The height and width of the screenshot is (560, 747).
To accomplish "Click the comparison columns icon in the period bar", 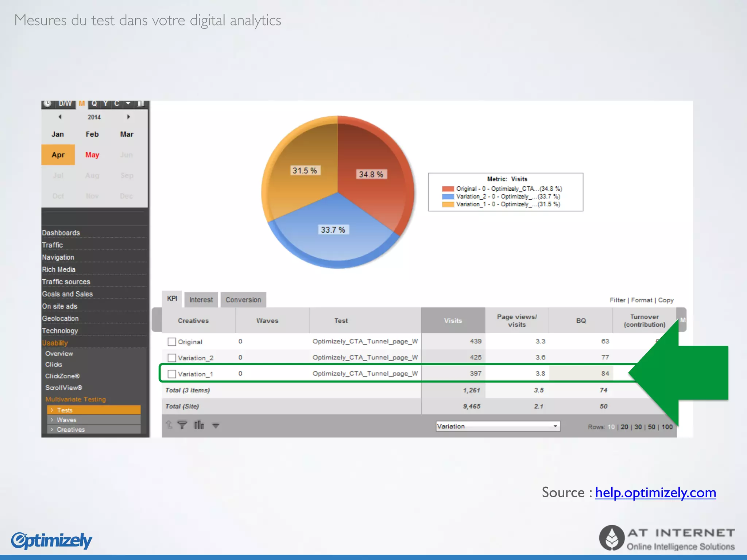I will pyautogui.click(x=140, y=104).
